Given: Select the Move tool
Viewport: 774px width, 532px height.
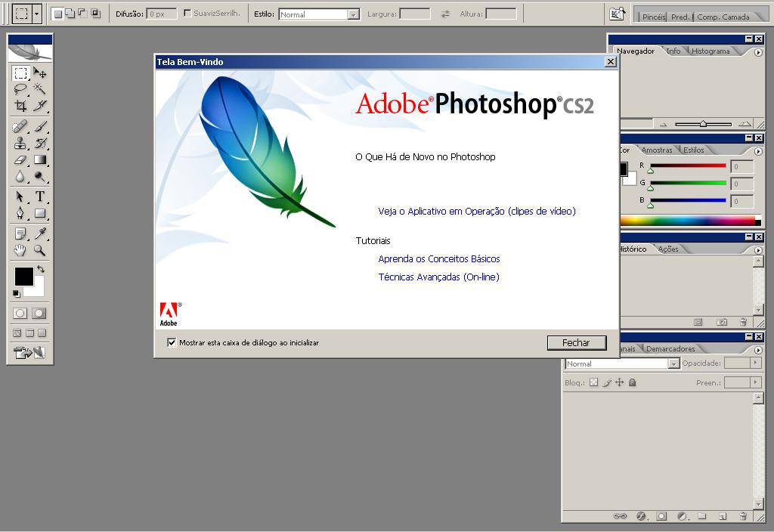Looking at the screenshot, I should 39,73.
